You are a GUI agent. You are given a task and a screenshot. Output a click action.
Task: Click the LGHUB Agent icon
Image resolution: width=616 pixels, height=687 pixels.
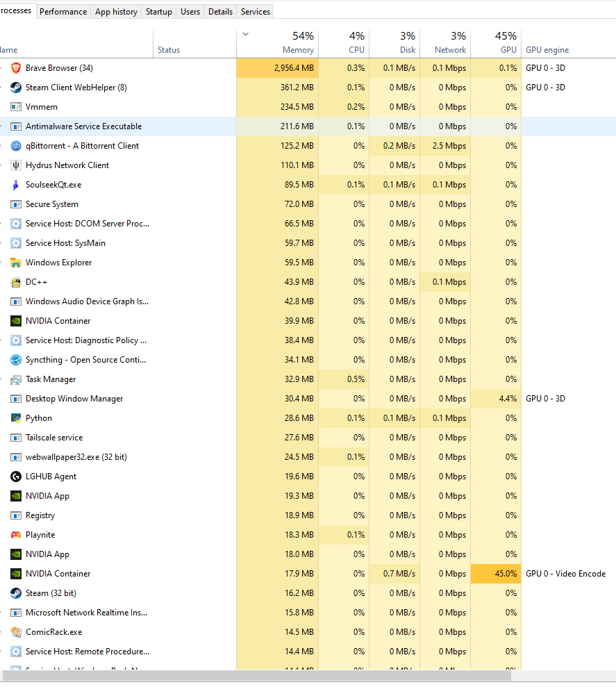(16, 477)
